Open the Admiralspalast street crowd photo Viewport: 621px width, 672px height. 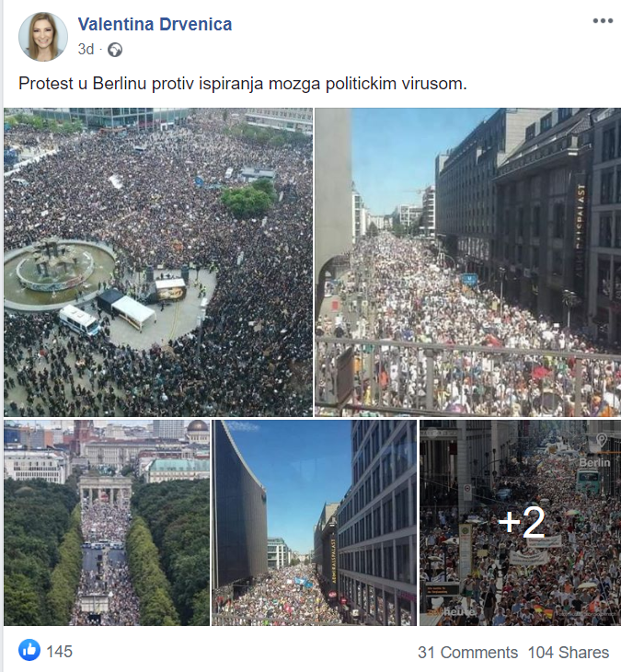(467, 261)
